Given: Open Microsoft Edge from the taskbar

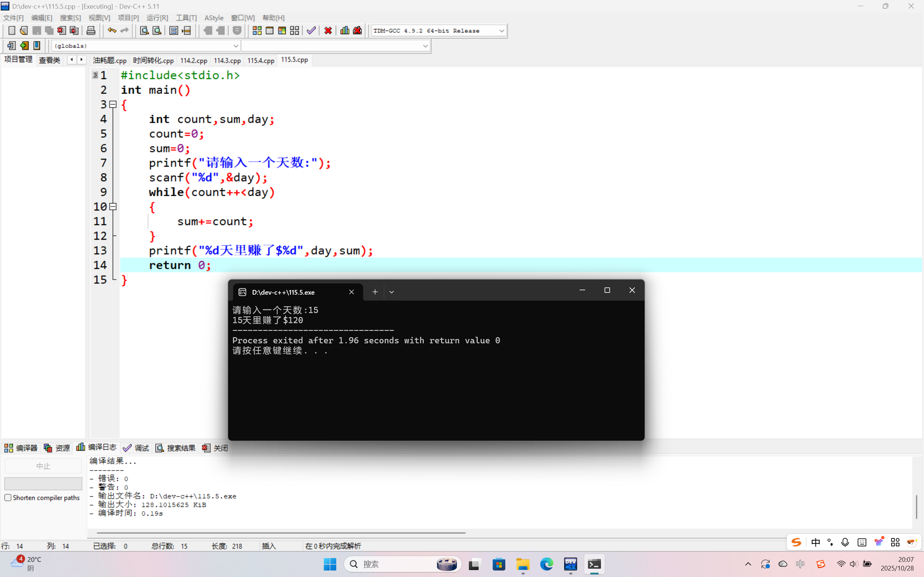Looking at the screenshot, I should (546, 564).
